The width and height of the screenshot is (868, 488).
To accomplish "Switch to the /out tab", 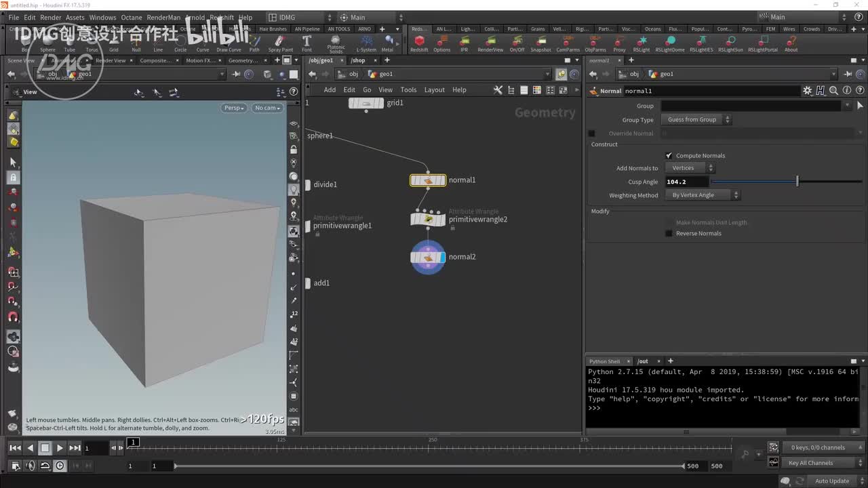I will tap(643, 361).
